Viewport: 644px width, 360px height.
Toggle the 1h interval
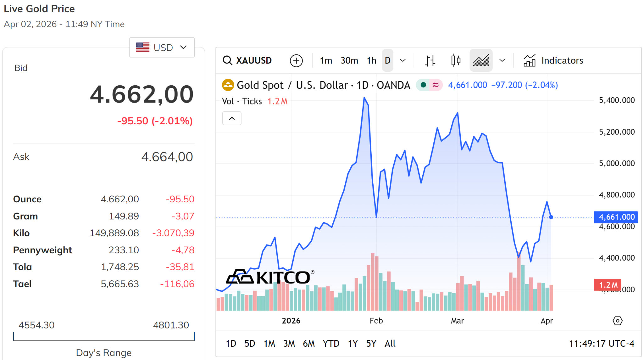coord(371,60)
